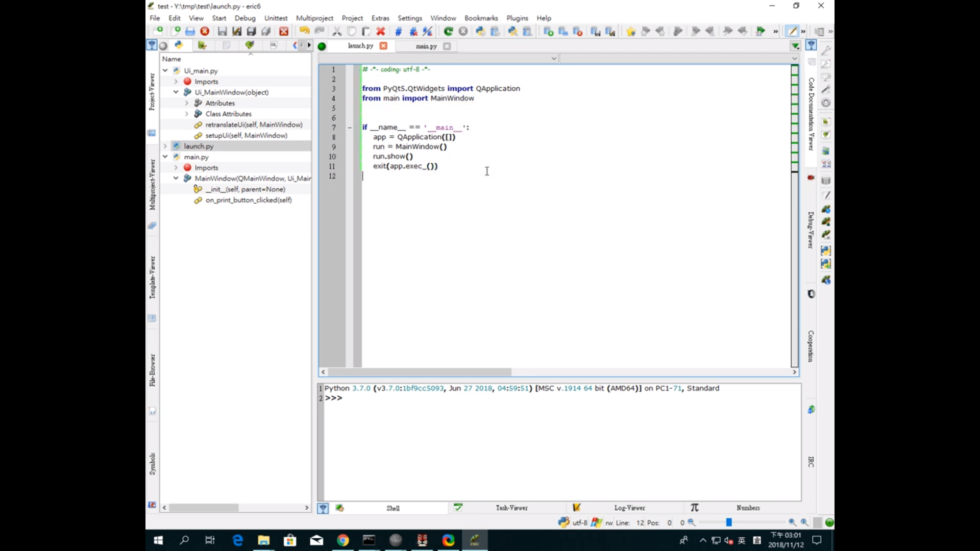Click the Paste clipboard icon

[x=366, y=31]
